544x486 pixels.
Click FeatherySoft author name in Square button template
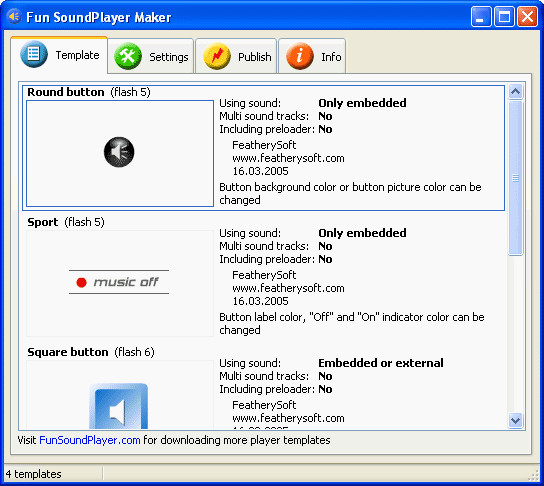pos(264,405)
